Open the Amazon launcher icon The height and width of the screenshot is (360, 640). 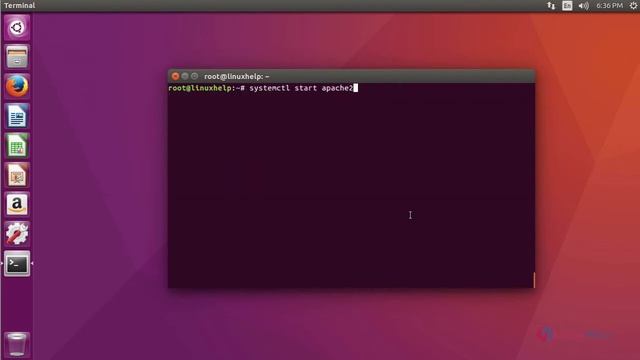coord(17,204)
